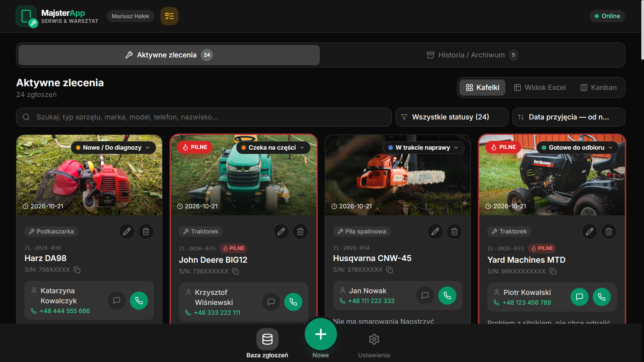This screenshot has height=362, width=644.
Task: Copy serial number 736XXXXXX
Action: coord(236,271)
